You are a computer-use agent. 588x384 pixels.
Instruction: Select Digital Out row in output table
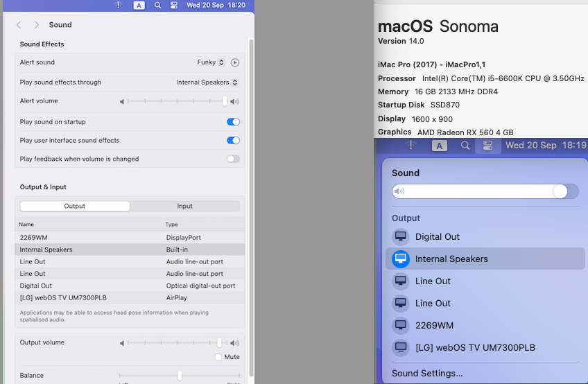(x=130, y=286)
